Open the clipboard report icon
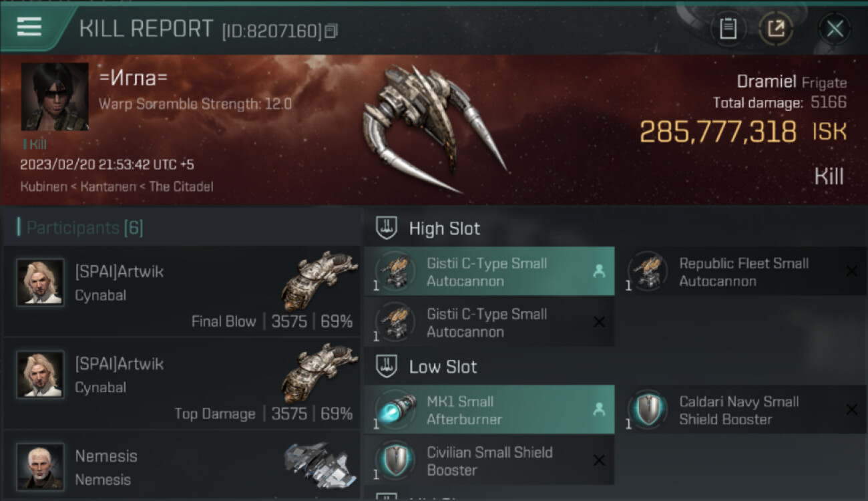Screen dimensions: 868x501 coord(728,29)
